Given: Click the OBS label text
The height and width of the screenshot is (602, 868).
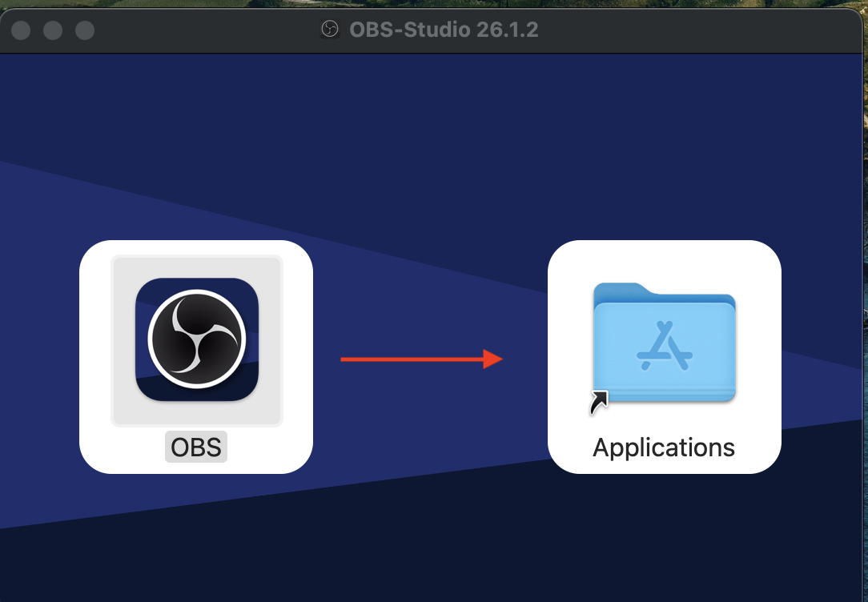Looking at the screenshot, I should (x=196, y=447).
